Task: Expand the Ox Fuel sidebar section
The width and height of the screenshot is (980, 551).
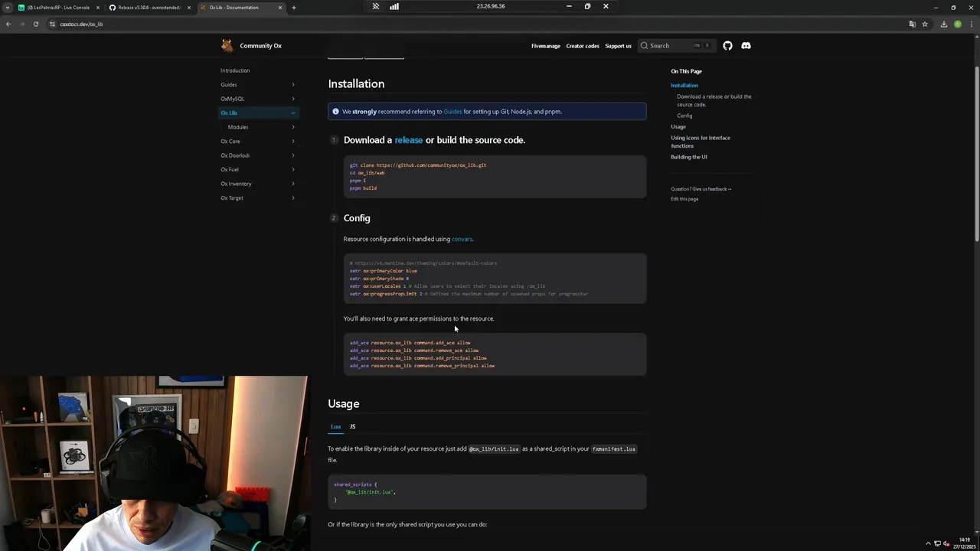Action: click(292, 170)
